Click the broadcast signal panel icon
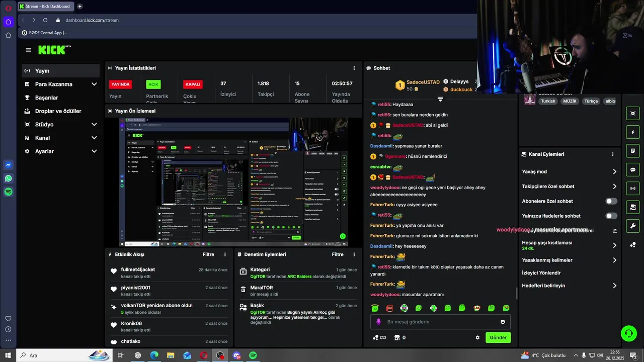Image resolution: width=644 pixels, height=362 pixels. click(x=633, y=189)
